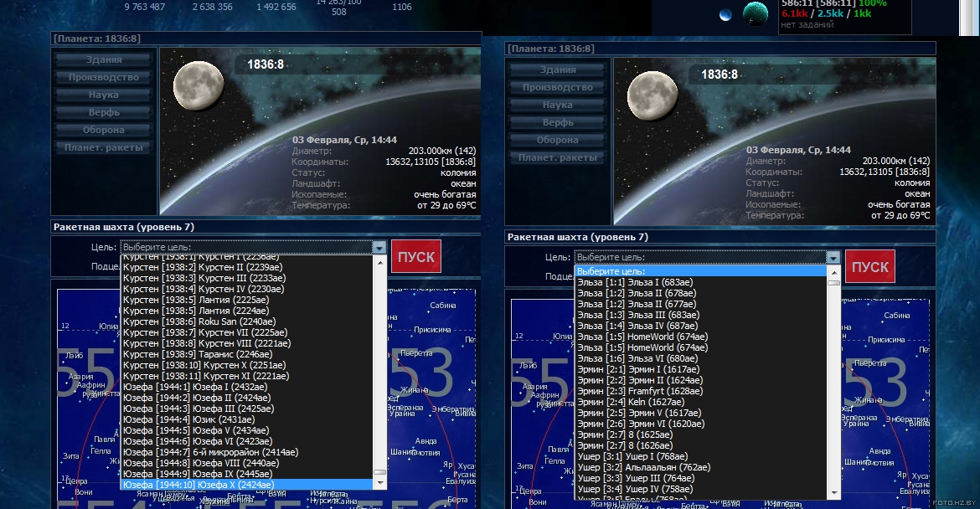Viewport: 980px width, 509px height.
Task: Open Планет. ракеты in left planet panel
Action: coord(104,147)
